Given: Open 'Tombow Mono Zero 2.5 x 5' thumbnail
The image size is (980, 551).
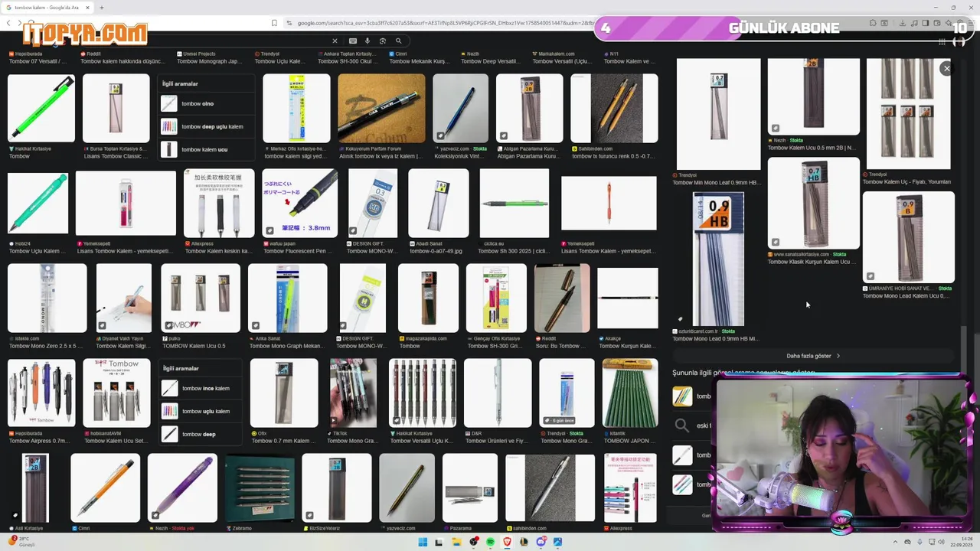Looking at the screenshot, I should coord(47,298).
